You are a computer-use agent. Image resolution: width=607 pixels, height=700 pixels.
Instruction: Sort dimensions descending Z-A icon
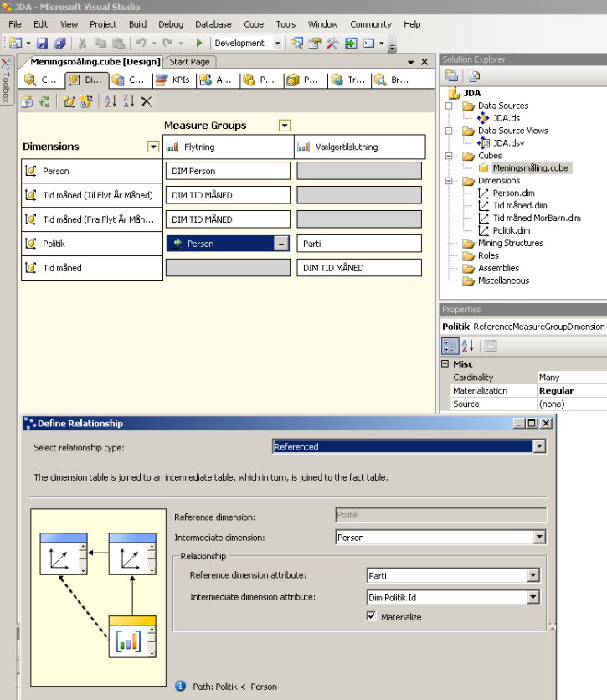point(129,101)
